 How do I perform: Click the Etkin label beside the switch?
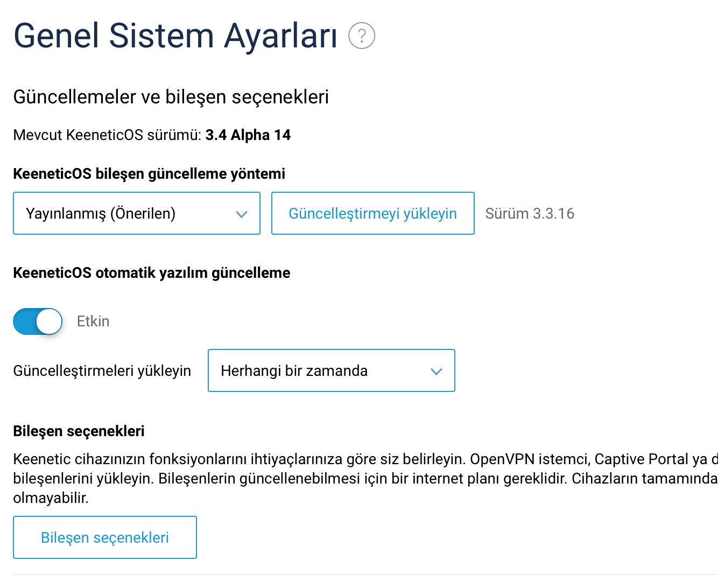[93, 321]
